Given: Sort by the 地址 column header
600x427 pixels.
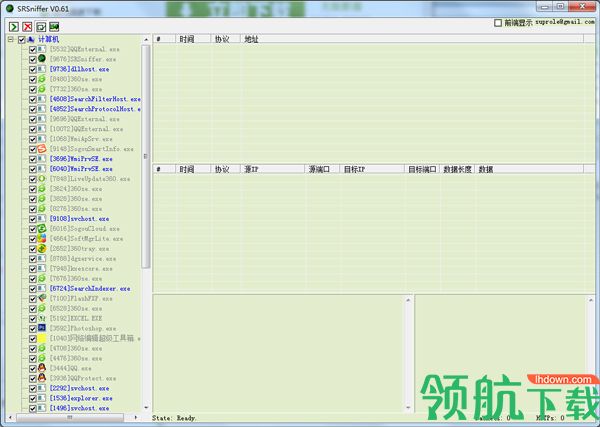Looking at the screenshot, I should 412,39.
